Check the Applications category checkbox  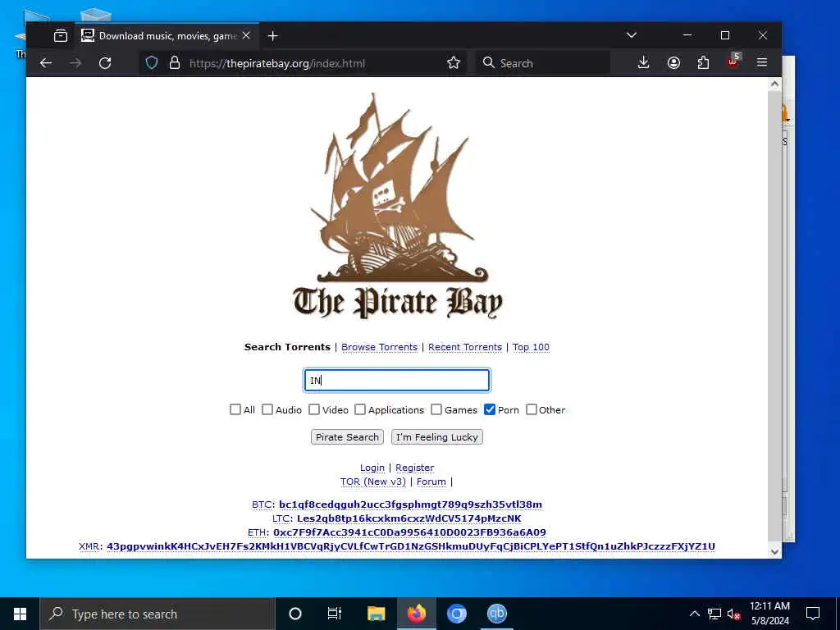(360, 410)
